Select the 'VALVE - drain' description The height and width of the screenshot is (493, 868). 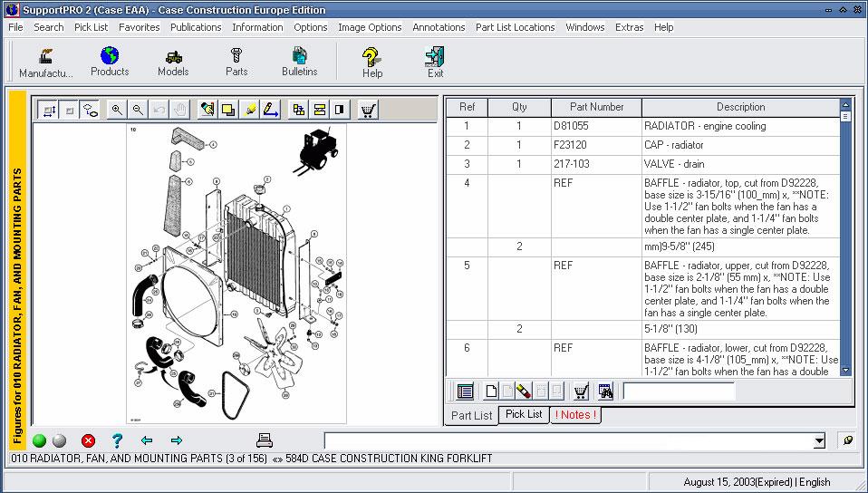674,164
